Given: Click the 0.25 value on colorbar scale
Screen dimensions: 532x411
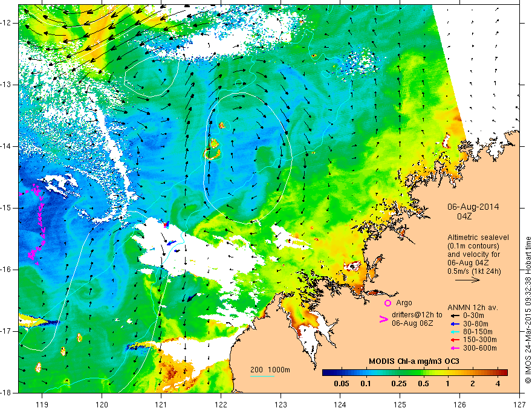Looking at the screenshot, I should pyautogui.click(x=398, y=384).
